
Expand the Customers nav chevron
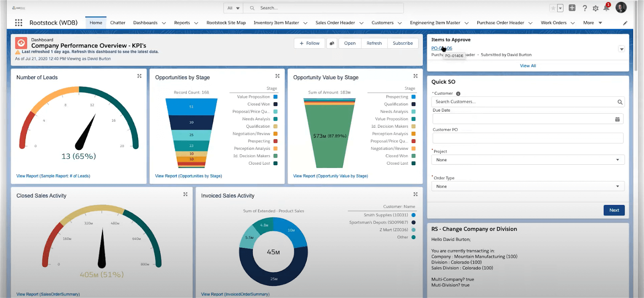(x=400, y=23)
